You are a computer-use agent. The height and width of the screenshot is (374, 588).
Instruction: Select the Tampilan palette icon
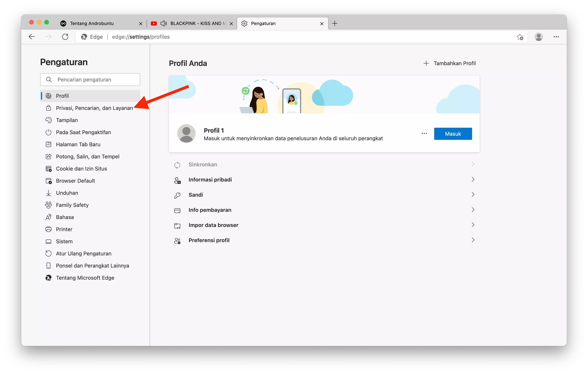click(x=48, y=120)
